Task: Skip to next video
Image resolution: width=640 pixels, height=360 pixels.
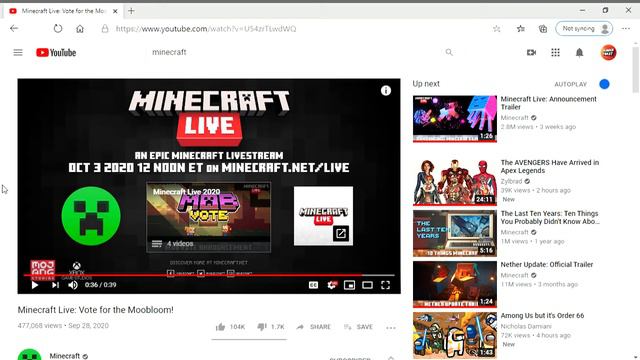Action: point(56,285)
